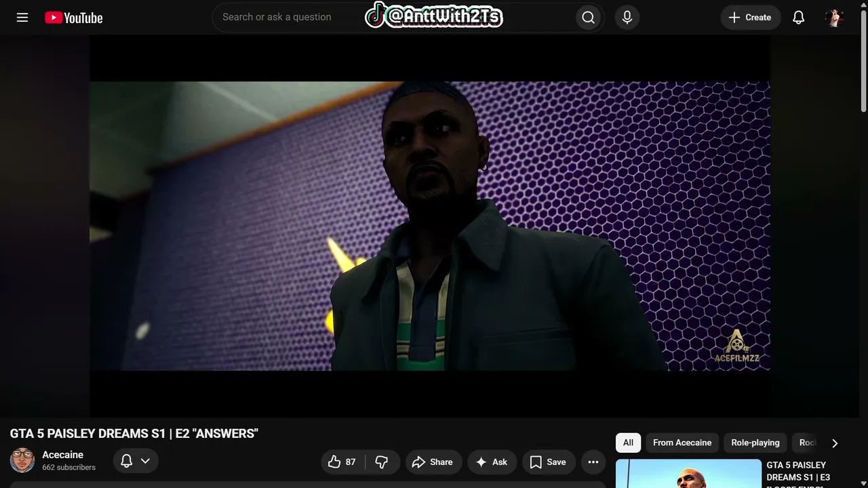Click the Create button

750,18
